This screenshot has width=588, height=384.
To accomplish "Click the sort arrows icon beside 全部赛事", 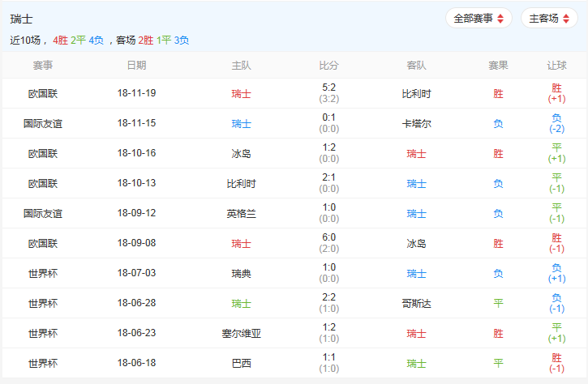I will click(500, 19).
